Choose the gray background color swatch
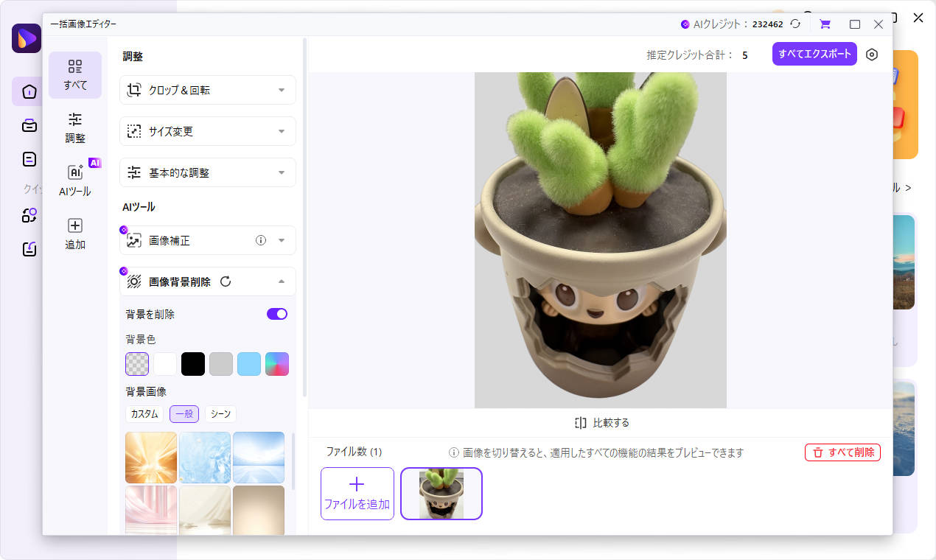 (x=221, y=364)
